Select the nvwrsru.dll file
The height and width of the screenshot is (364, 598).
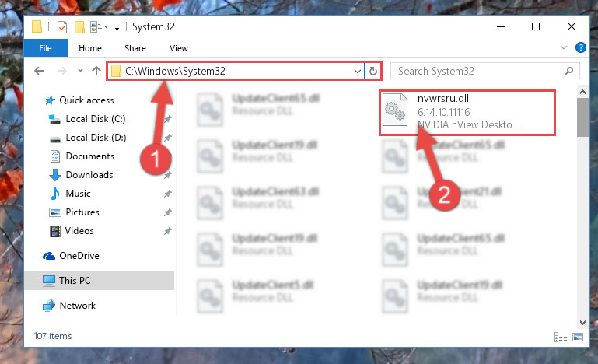point(467,112)
